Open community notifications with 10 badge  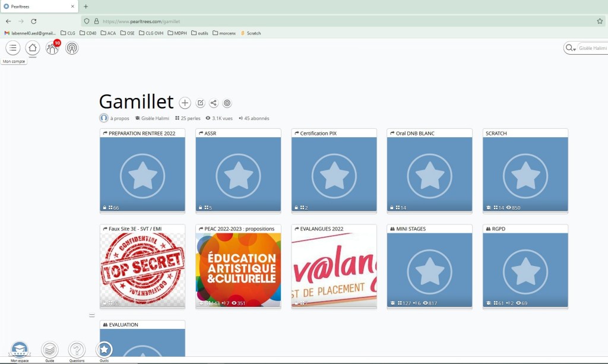coord(52,48)
